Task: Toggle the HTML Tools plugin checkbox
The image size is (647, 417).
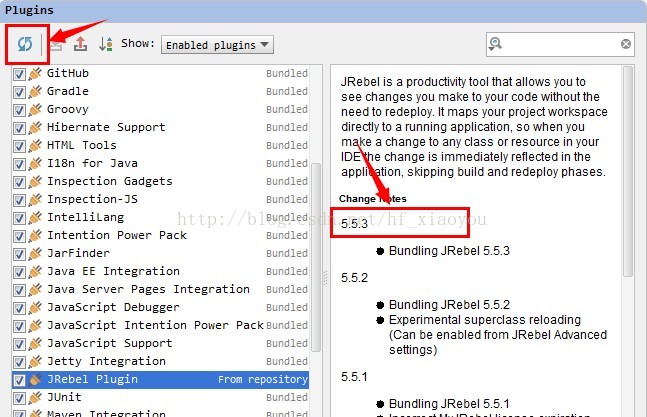Action: coord(19,146)
